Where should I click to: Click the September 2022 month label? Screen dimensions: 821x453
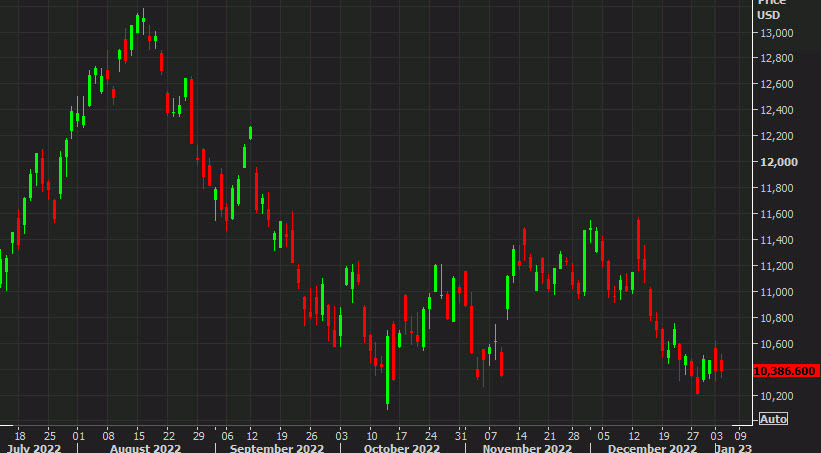click(276, 448)
